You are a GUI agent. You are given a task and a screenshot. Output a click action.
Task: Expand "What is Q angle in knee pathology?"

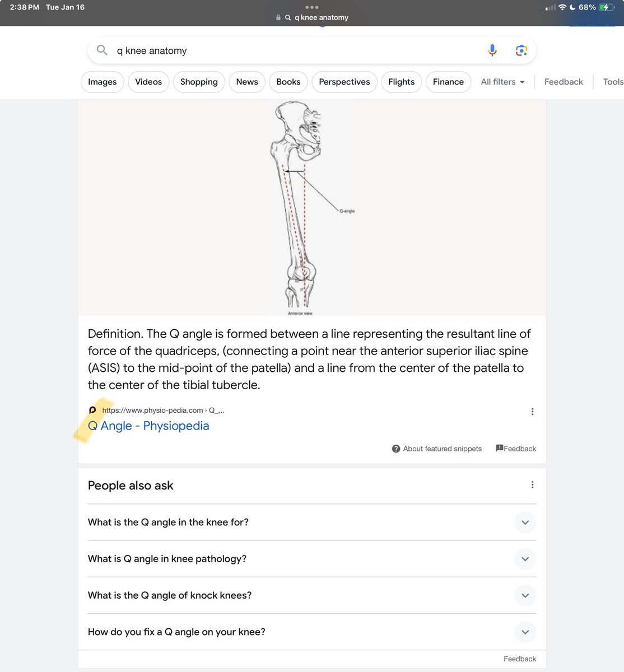pyautogui.click(x=312, y=559)
